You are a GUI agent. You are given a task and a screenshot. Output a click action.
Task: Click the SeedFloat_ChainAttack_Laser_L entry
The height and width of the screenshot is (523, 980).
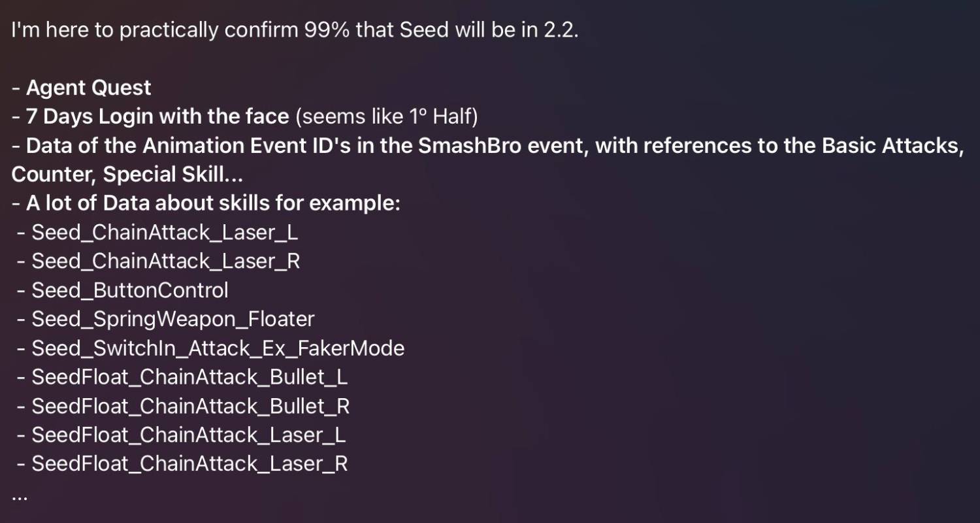coord(189,434)
